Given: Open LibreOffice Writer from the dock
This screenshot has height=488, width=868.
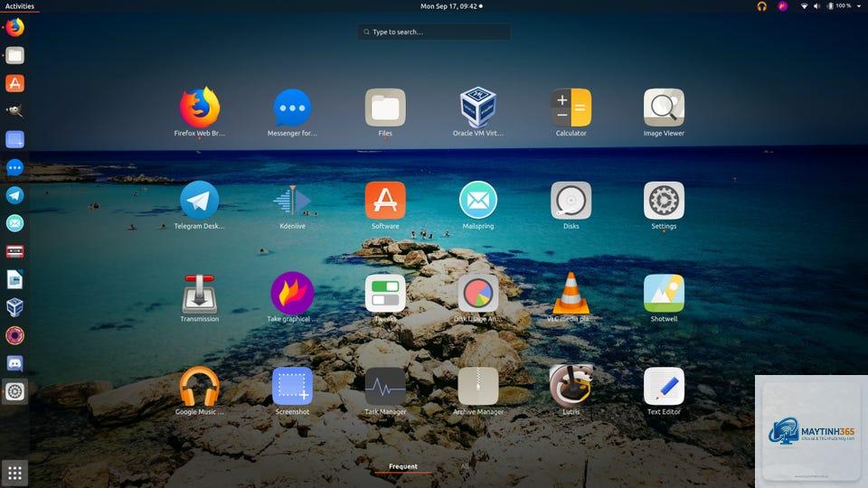Looking at the screenshot, I should tap(15, 279).
